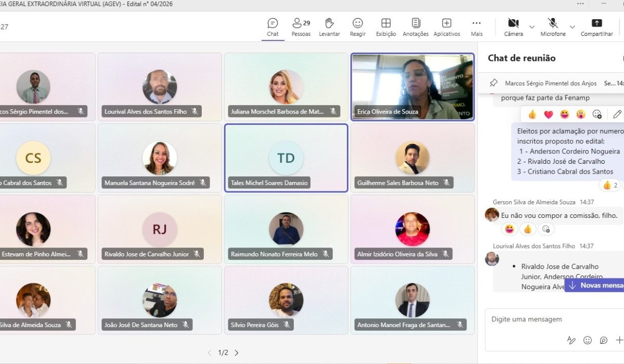624x364 pixels.
Task: Select Erica Oliveira de Souza's video tile
Action: tap(412, 87)
